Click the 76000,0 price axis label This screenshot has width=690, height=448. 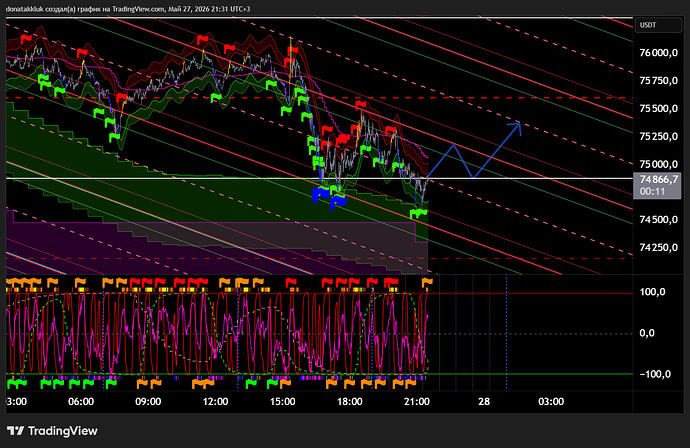coord(658,53)
